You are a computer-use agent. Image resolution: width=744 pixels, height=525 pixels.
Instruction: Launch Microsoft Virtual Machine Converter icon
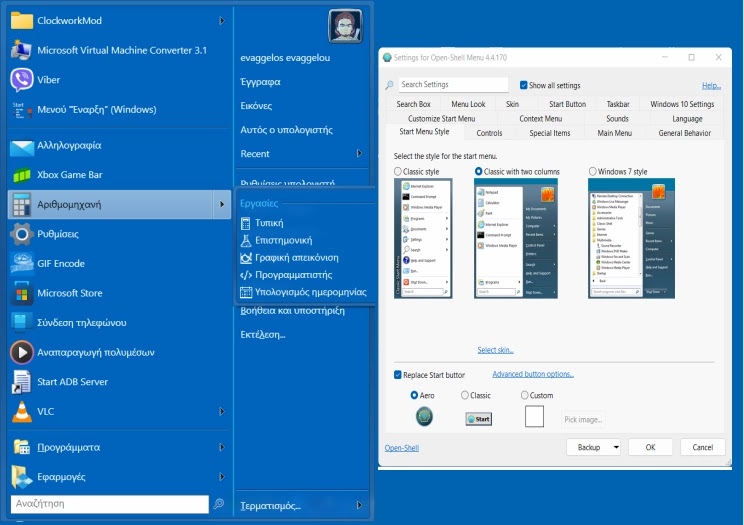tap(21, 50)
